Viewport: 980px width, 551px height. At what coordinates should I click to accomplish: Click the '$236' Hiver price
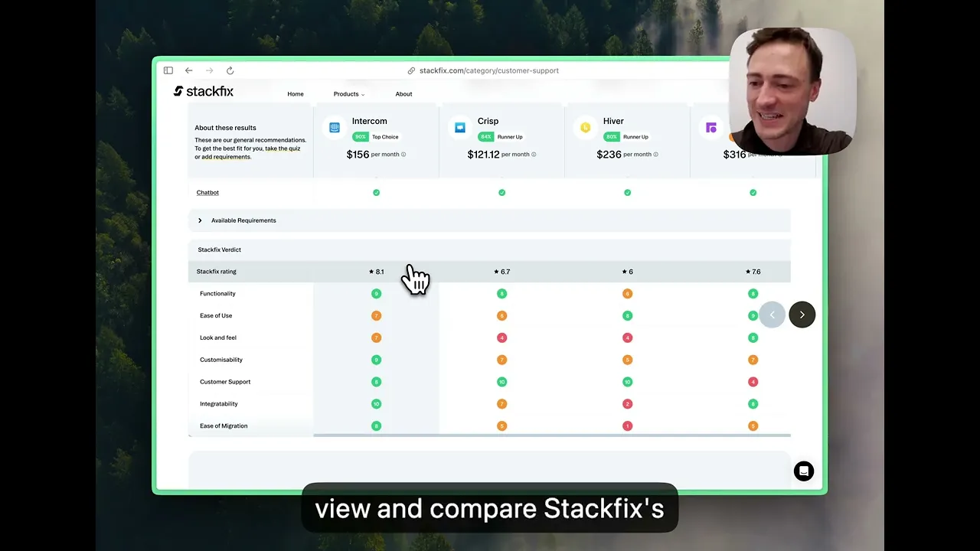pos(609,155)
